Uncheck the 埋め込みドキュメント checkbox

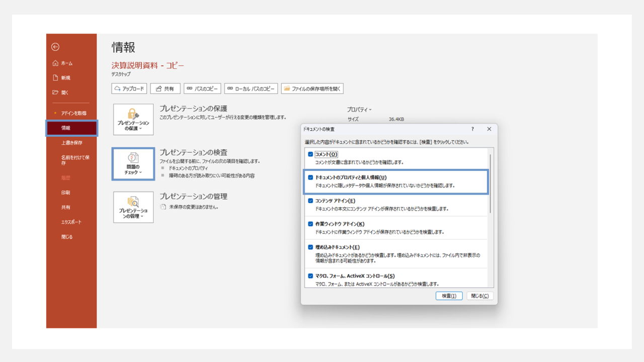(310, 247)
